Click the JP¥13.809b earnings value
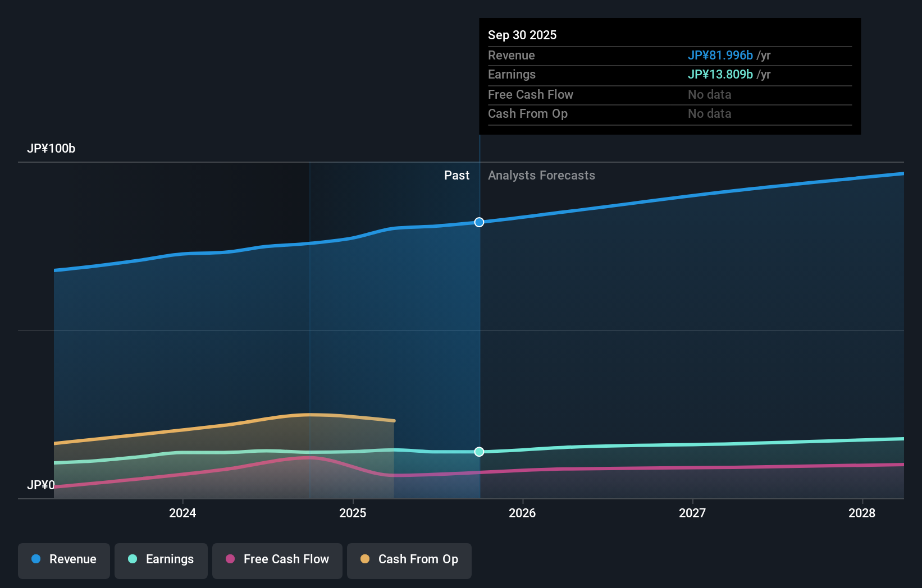Image resolution: width=922 pixels, height=588 pixels. click(x=720, y=74)
